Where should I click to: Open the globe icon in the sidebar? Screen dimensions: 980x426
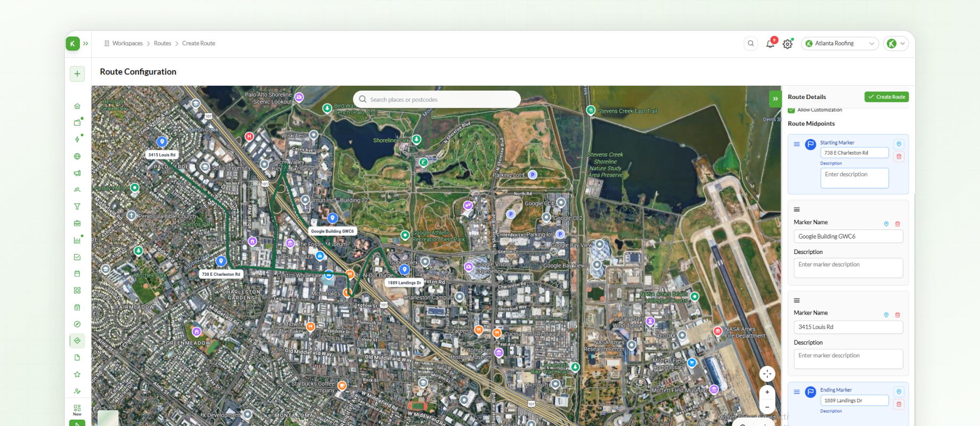coord(77,157)
